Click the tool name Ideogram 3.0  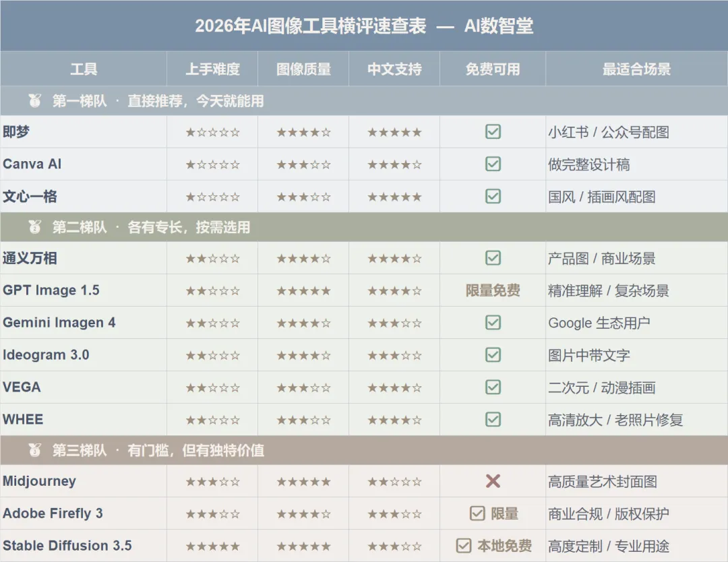click(x=46, y=355)
